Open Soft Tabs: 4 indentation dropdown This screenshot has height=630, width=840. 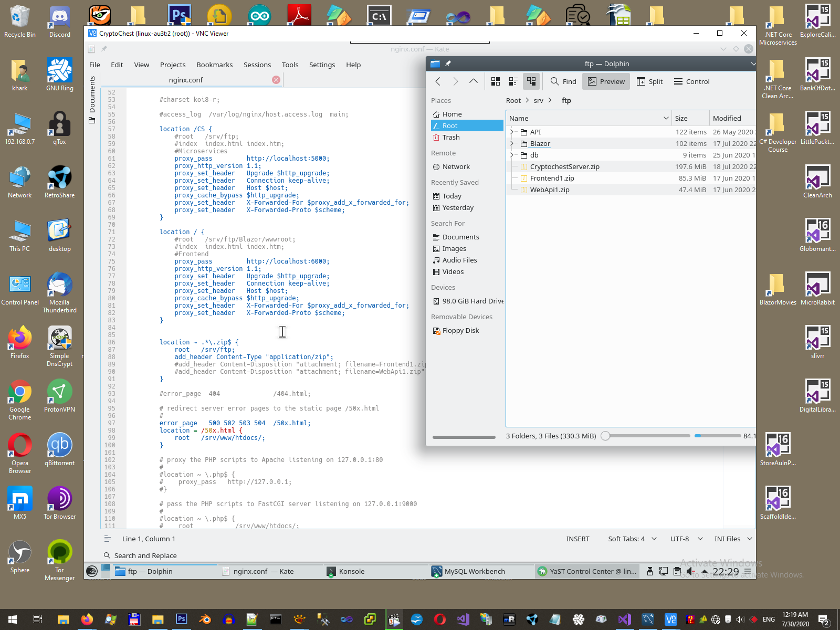tap(632, 539)
